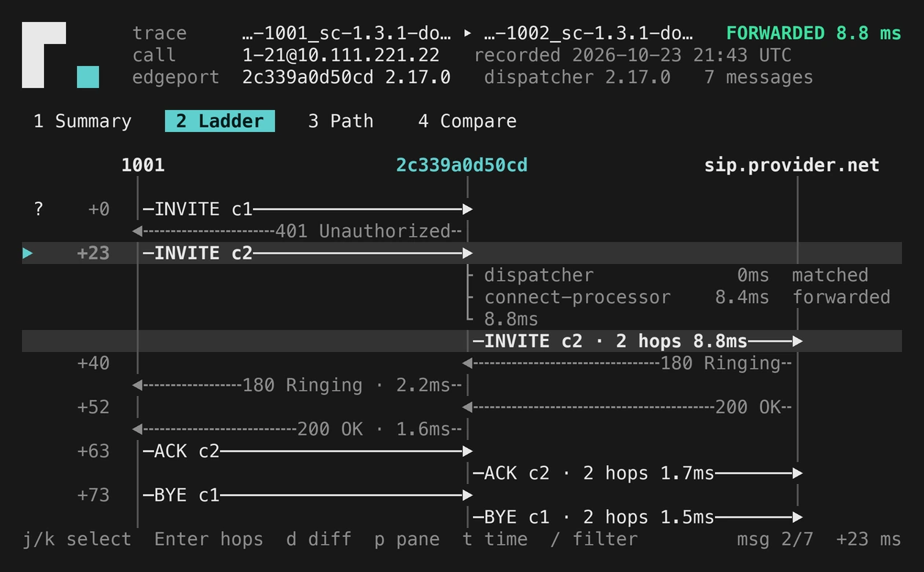This screenshot has width=924, height=572.
Task: Click the forwarded result label
Action: 841,297
